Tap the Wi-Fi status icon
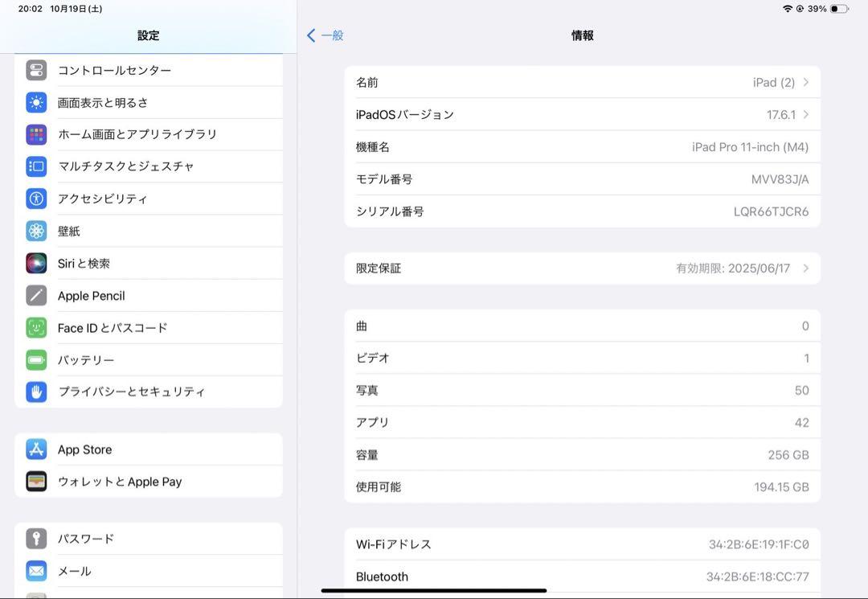 (787, 9)
